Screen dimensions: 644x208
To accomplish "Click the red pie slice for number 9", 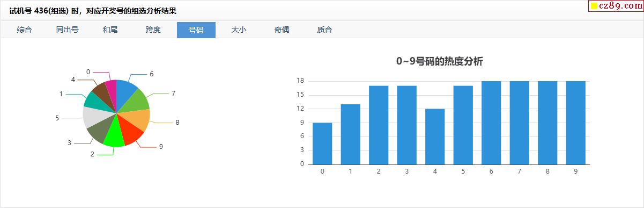I will pos(131,133).
